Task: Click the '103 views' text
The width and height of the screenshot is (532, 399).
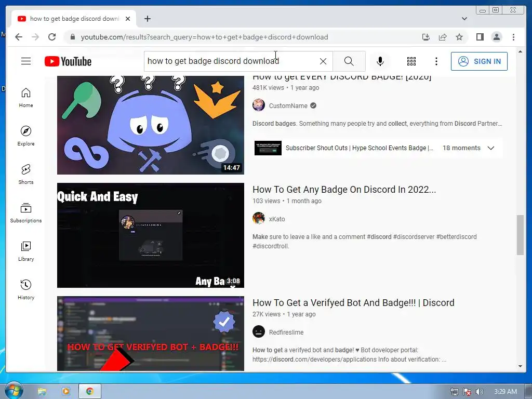Action: (267, 201)
